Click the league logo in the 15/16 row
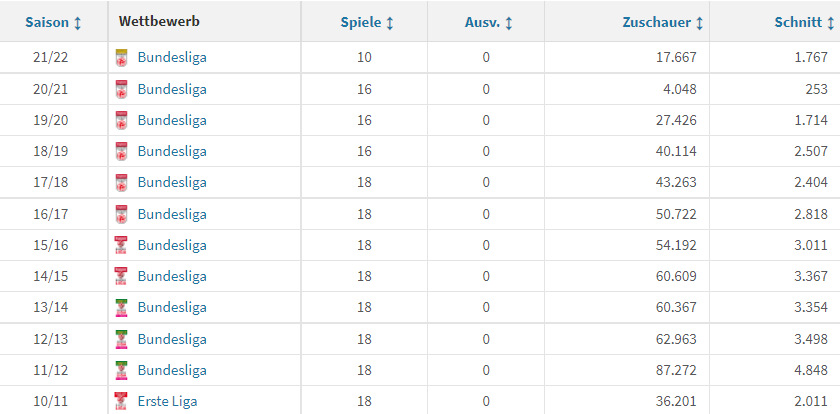Screen dimensions: 840x414 (121, 245)
